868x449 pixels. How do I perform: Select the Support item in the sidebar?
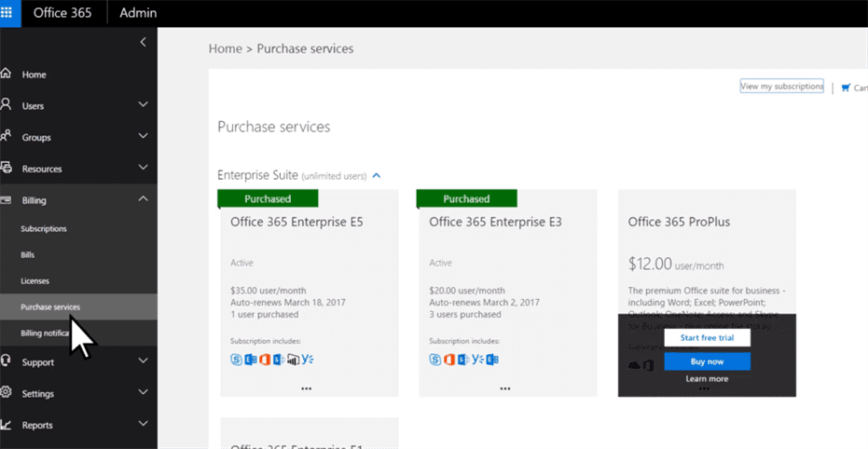[78, 362]
